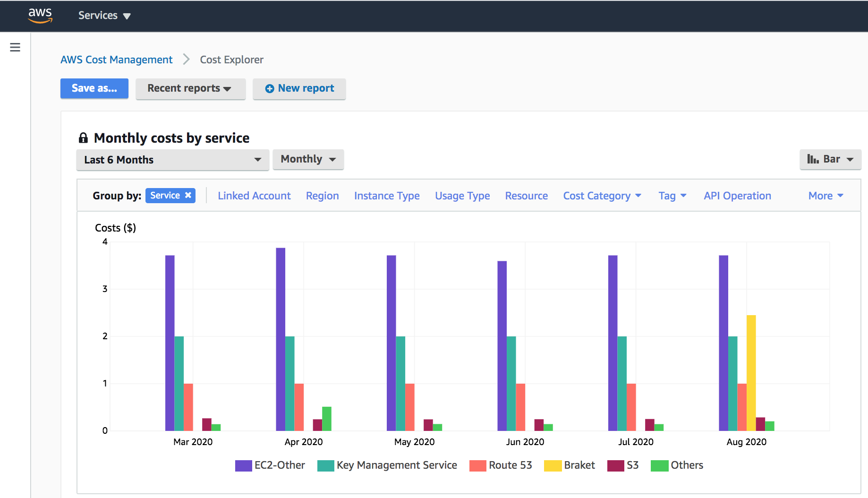Group by Linked Account
868x498 pixels.
254,196
